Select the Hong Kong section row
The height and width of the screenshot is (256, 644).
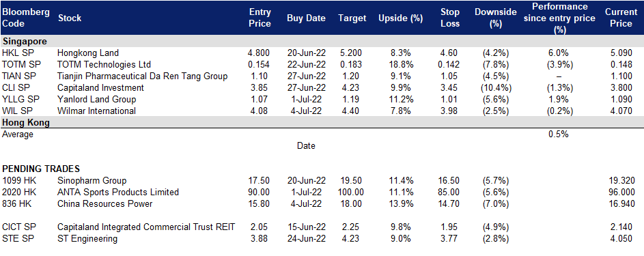point(322,122)
